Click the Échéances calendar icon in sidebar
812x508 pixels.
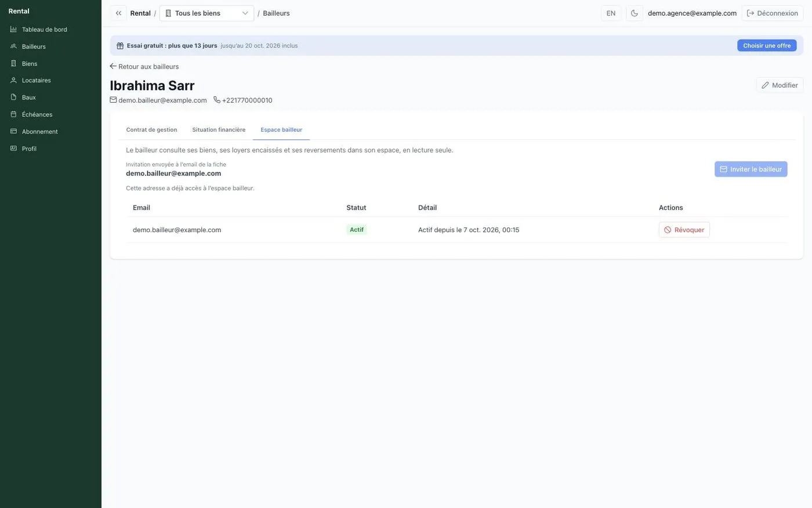tap(13, 114)
